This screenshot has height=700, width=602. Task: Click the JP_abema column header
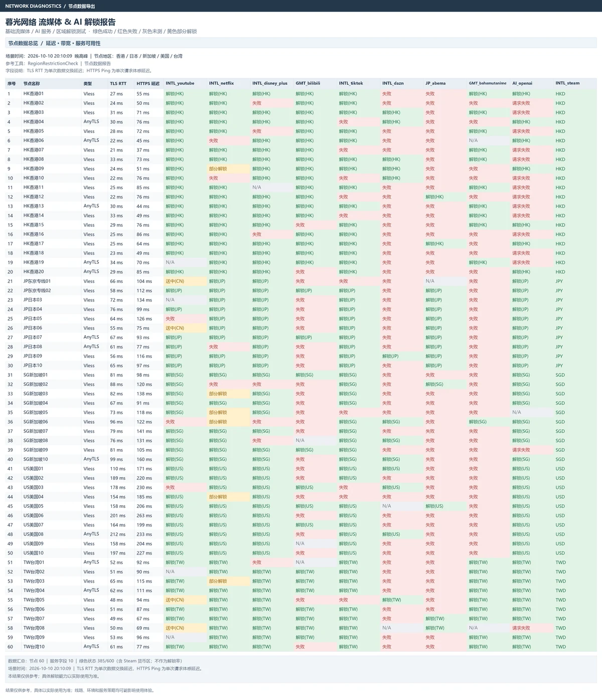coord(435,83)
